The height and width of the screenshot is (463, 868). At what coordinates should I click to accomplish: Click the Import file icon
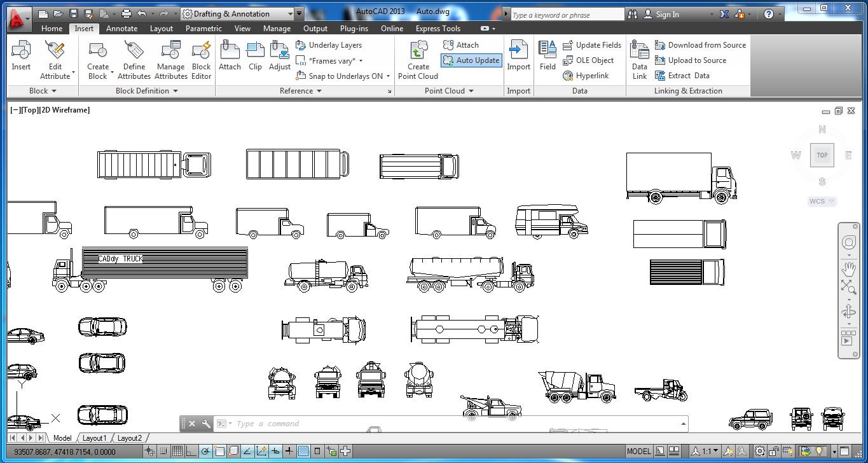tap(518, 56)
